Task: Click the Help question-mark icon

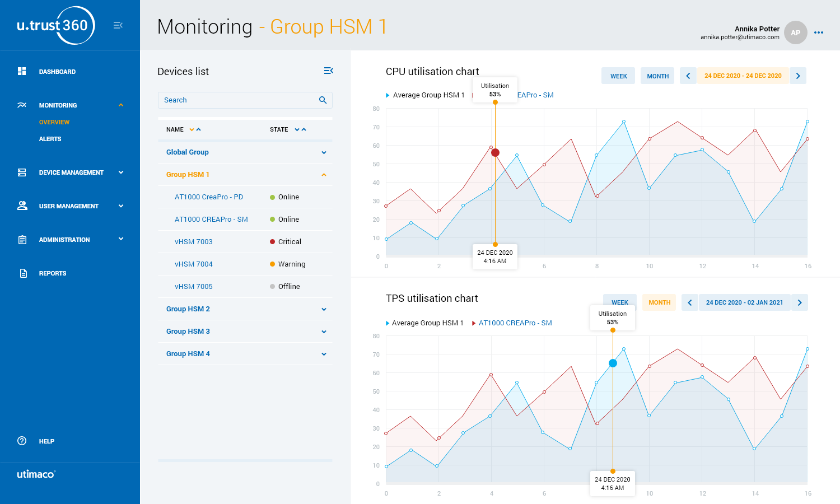Action: click(x=22, y=441)
